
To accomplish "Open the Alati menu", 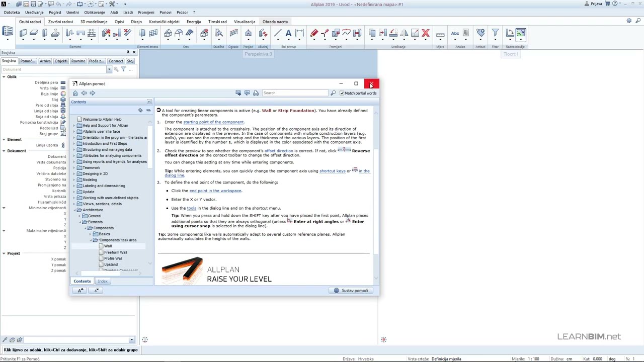I will click(x=114, y=13).
